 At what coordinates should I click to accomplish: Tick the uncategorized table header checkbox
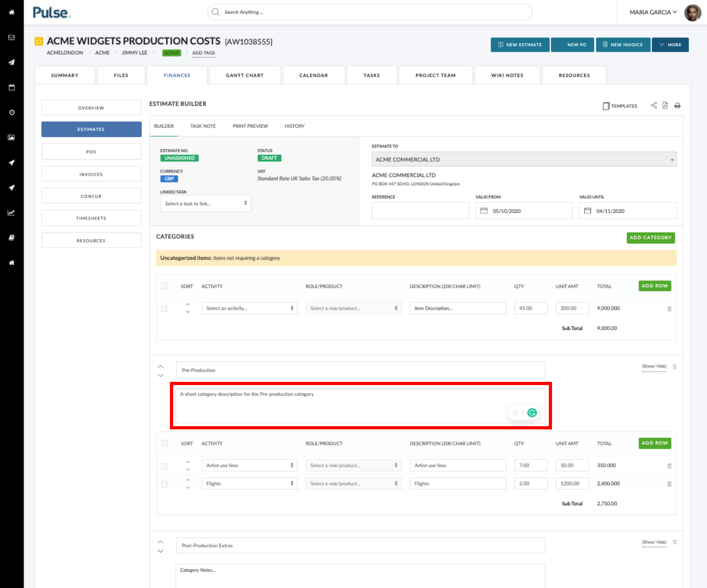pyautogui.click(x=164, y=286)
